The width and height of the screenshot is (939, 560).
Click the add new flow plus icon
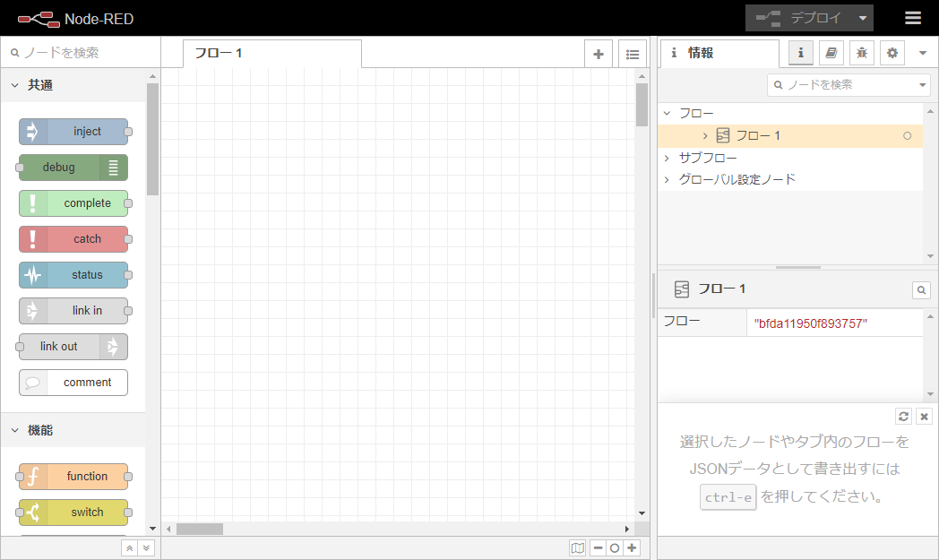599,54
